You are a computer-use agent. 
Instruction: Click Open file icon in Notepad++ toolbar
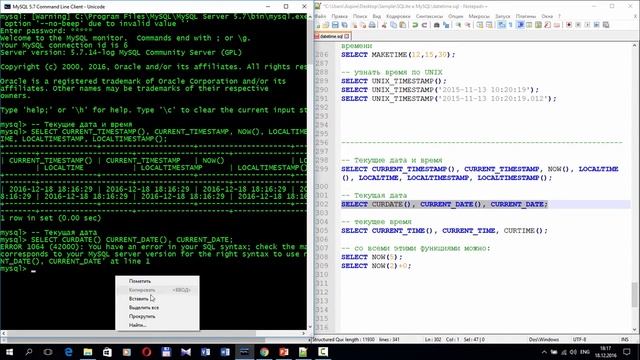coord(326,25)
